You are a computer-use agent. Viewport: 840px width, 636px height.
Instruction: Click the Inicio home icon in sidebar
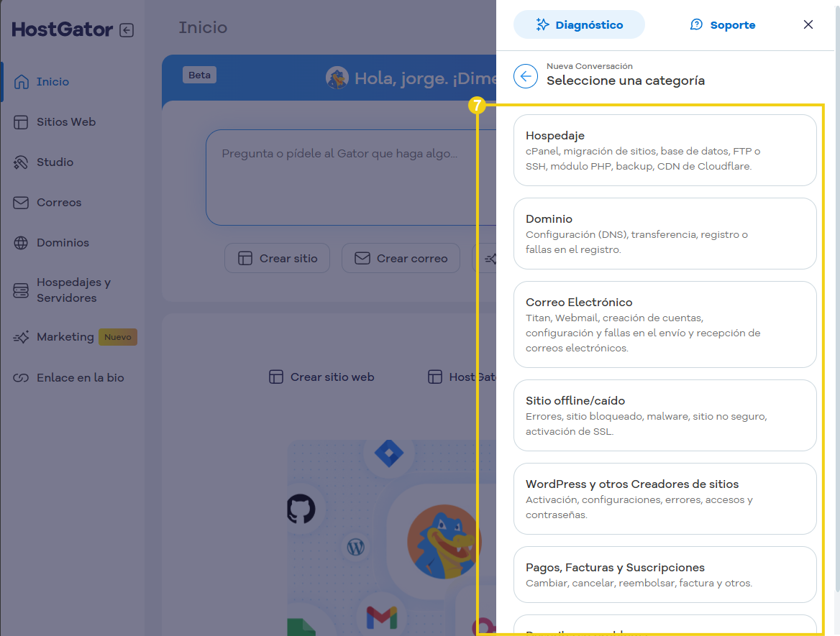coord(22,82)
